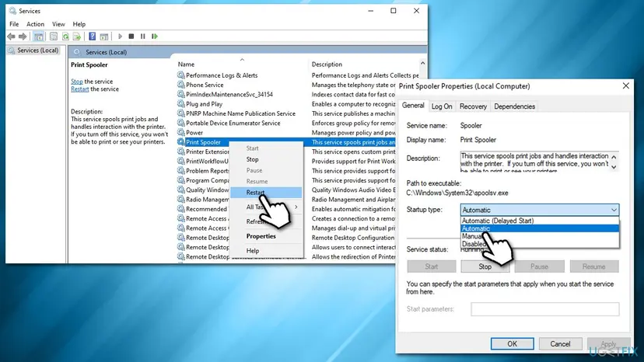Select the Portable Device Enumerator Service row
Screen dimensions: 644x362
285,123
